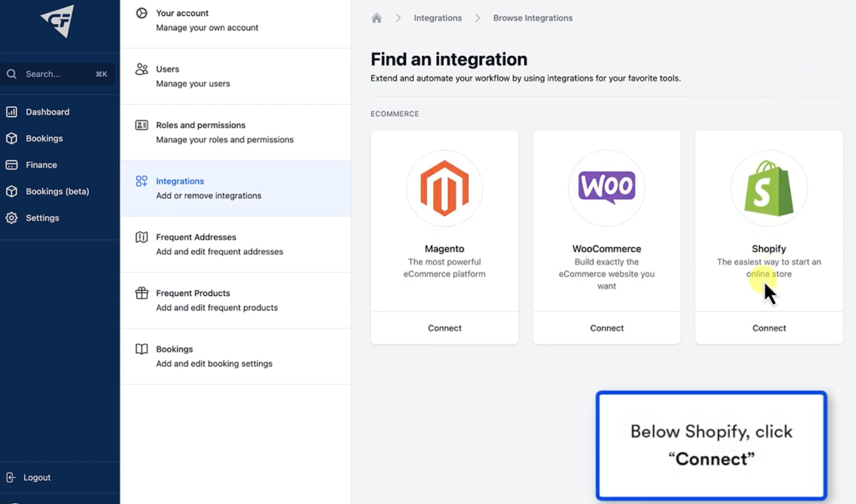Focus the Search input field

tap(58, 74)
